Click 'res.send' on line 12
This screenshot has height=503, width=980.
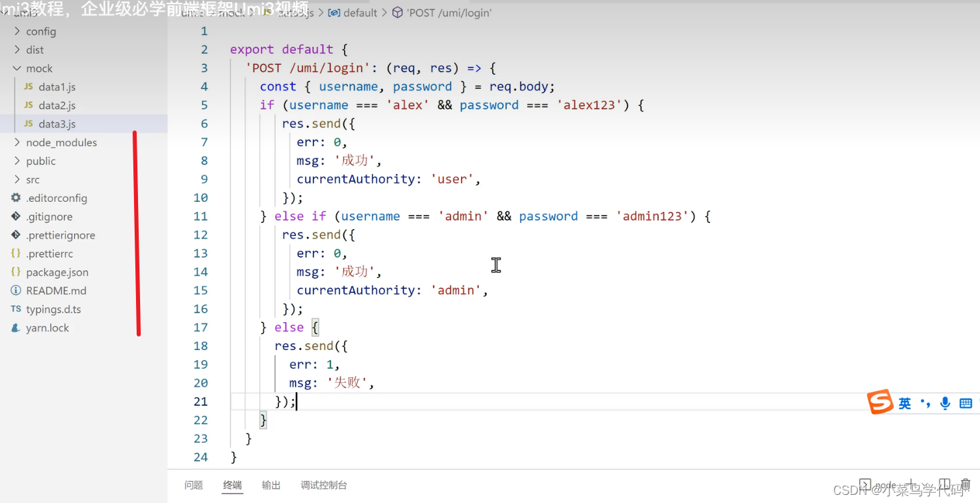[311, 235]
